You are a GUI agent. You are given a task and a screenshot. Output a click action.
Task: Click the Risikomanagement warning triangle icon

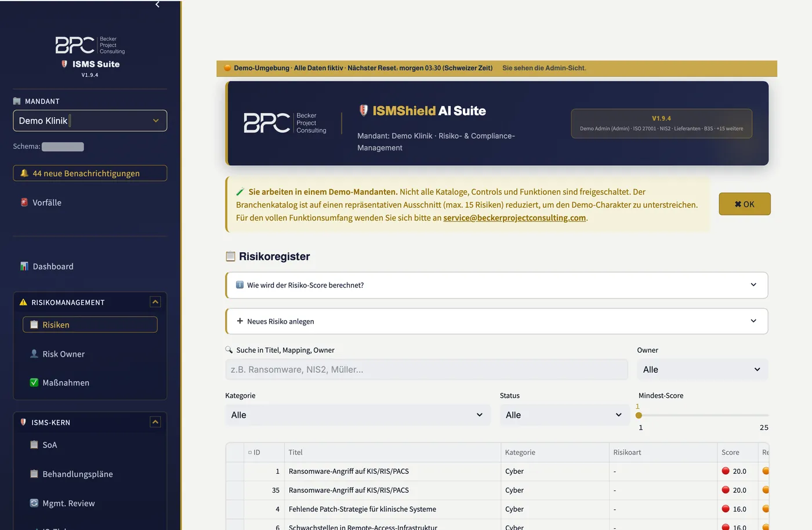click(x=23, y=302)
